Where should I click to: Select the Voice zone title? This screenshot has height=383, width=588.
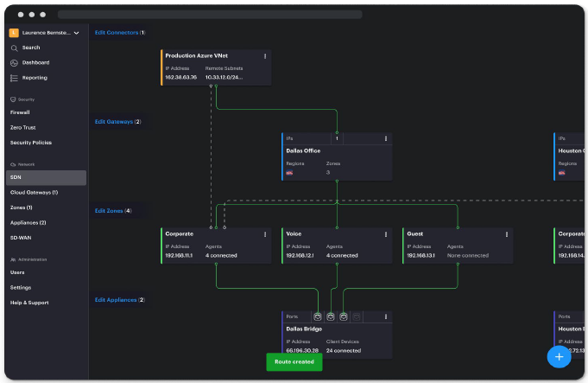[x=294, y=234]
